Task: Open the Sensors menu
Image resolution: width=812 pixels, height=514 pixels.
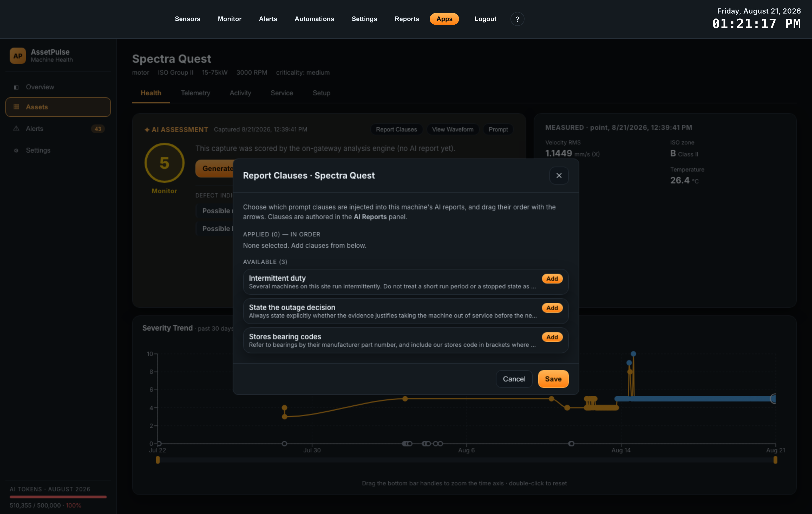Action: [x=188, y=19]
